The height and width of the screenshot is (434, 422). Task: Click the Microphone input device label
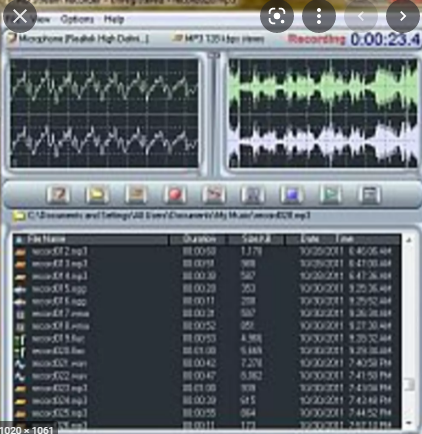(x=83, y=39)
